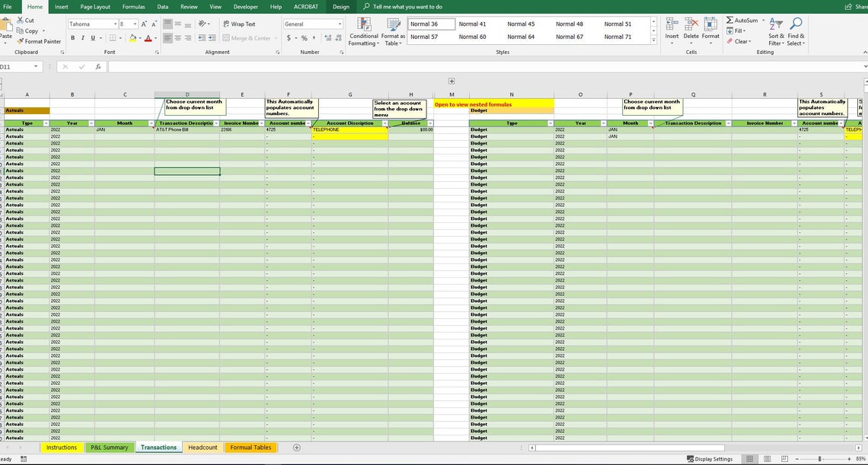
Task: Click the Copy button
Action: [x=28, y=30]
